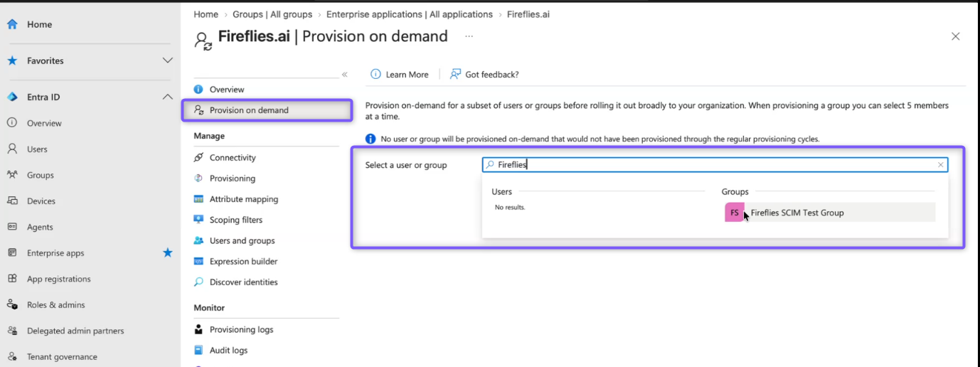This screenshot has width=980, height=367.
Task: Click the App registrations grid icon
Action: pyautogui.click(x=12, y=279)
